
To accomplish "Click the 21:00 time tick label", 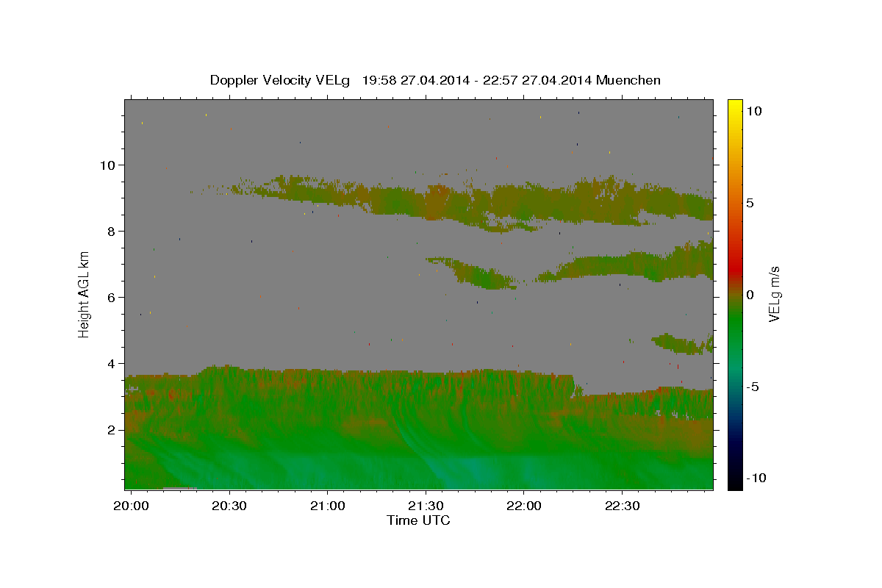I will pyautogui.click(x=327, y=507).
